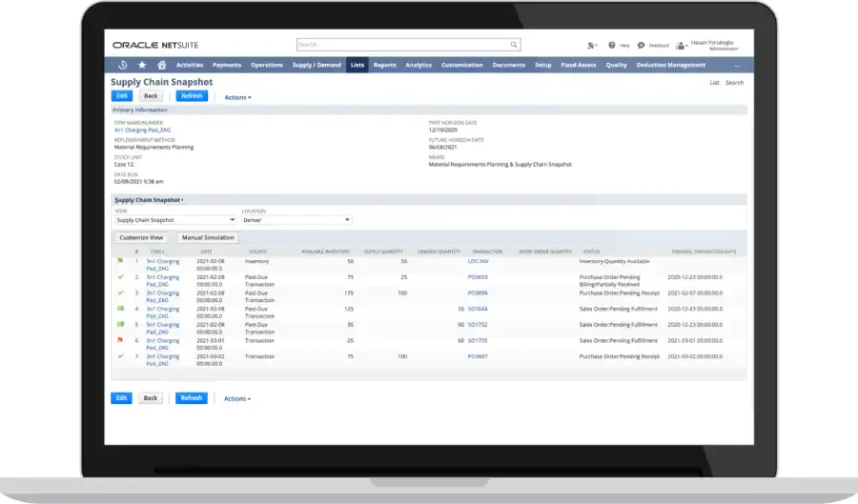Click the green checkmark on row 2

coord(120,276)
